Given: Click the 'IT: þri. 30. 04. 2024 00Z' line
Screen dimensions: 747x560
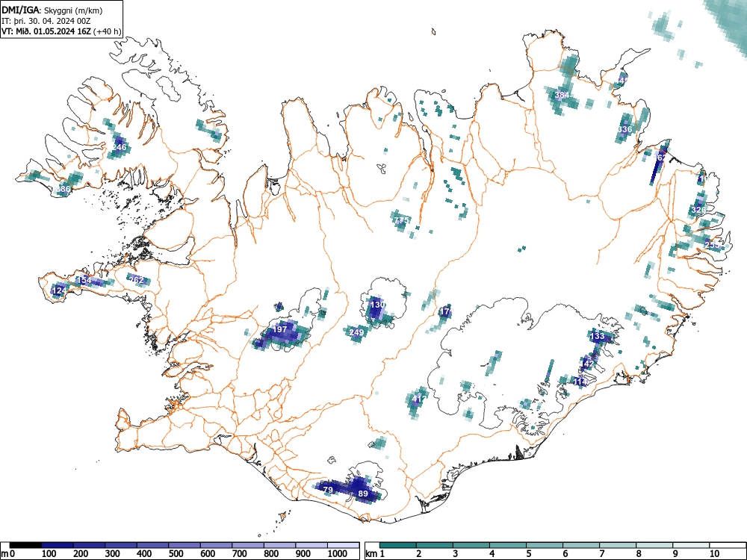Looking at the screenshot, I should [46, 21].
